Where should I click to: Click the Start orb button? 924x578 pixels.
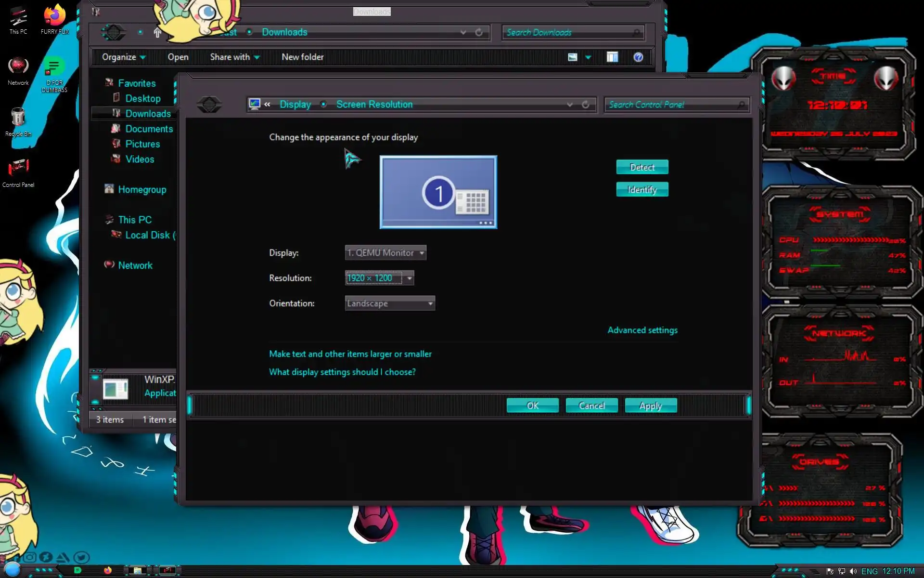[13, 569]
